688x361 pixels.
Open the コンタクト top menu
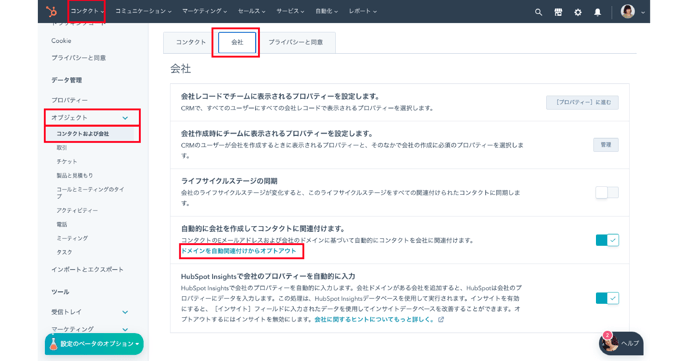tap(87, 11)
